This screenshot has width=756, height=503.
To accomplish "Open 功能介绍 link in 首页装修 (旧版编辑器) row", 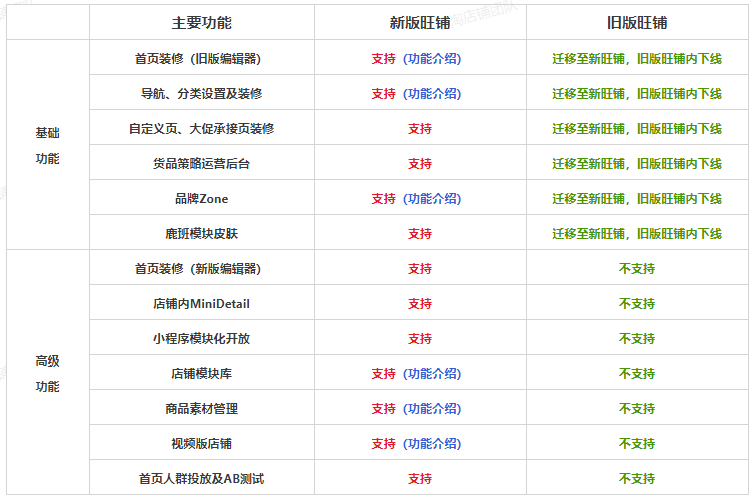I will 432,59.
